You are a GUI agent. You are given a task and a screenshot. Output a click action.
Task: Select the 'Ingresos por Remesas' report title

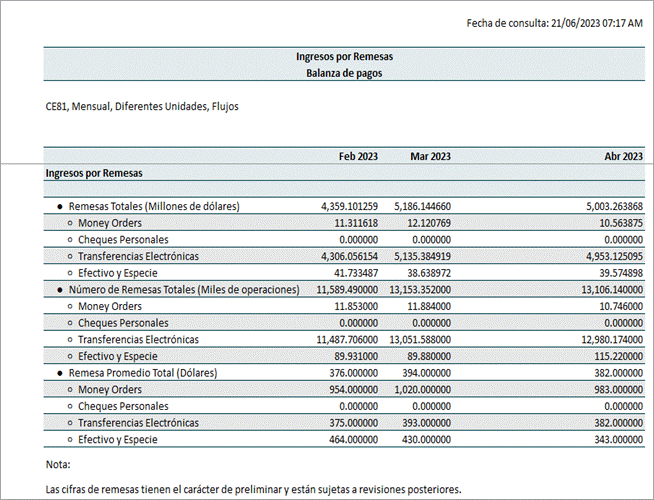[345, 56]
